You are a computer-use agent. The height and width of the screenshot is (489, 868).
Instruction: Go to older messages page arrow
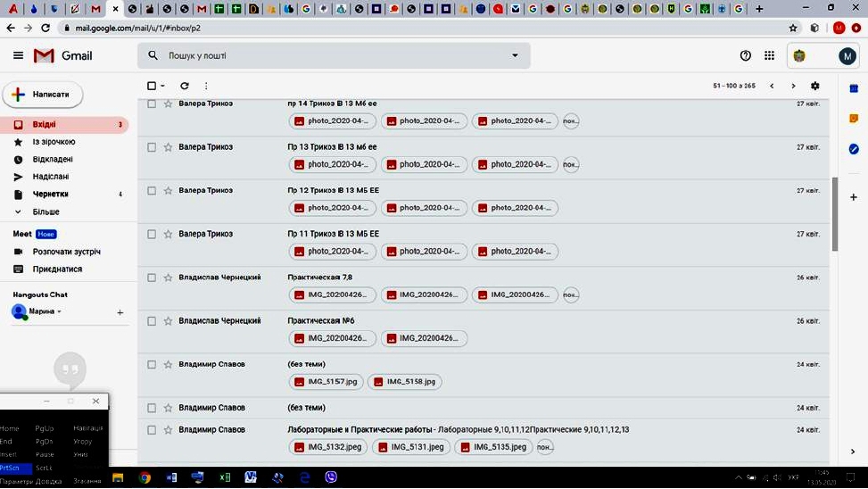point(793,86)
